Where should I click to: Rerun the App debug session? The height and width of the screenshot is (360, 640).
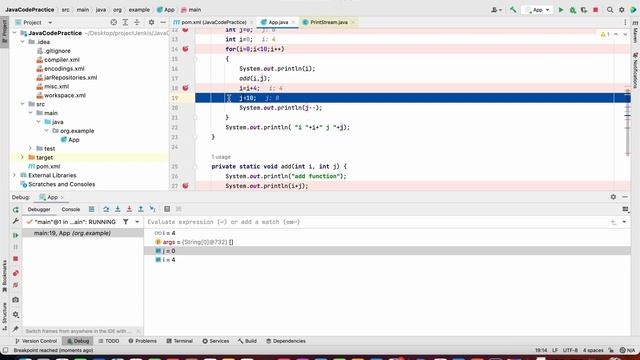[16, 209]
